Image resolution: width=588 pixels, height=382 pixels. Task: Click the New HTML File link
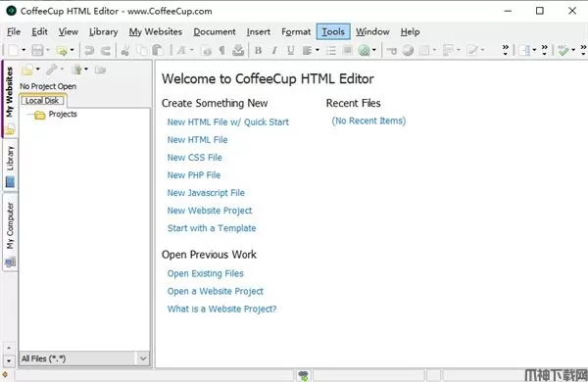pos(197,140)
